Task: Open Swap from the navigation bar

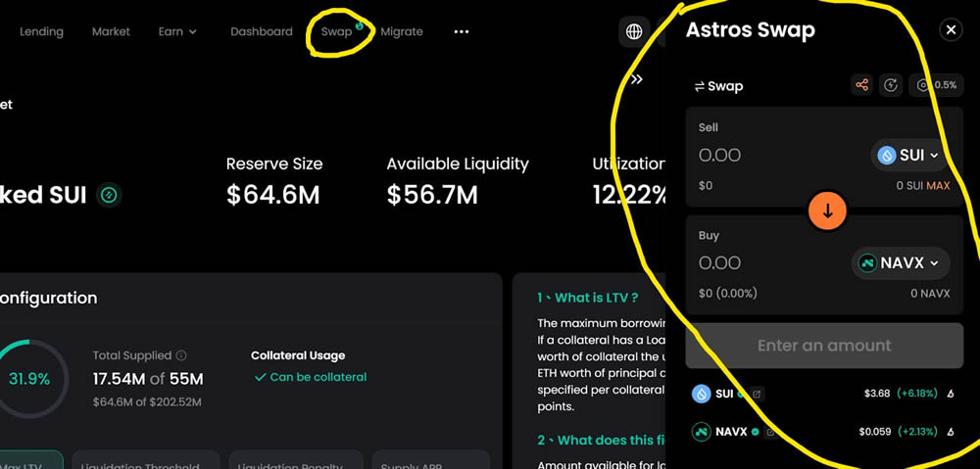Action: [x=337, y=31]
